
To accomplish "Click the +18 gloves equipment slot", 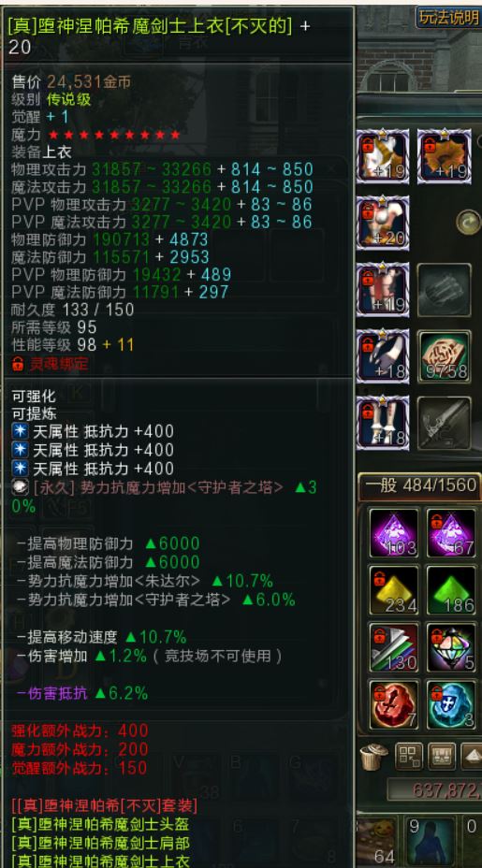I will [383, 356].
